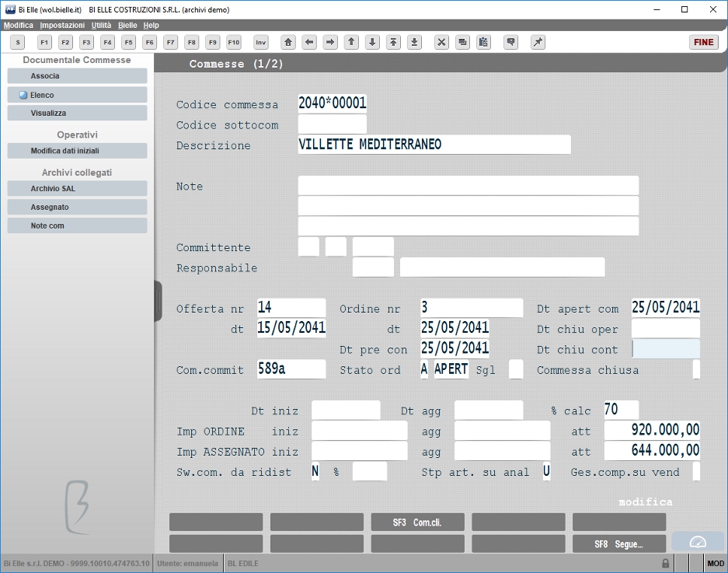Click Modifica dati iniziali button
The image size is (728, 573).
[77, 151]
